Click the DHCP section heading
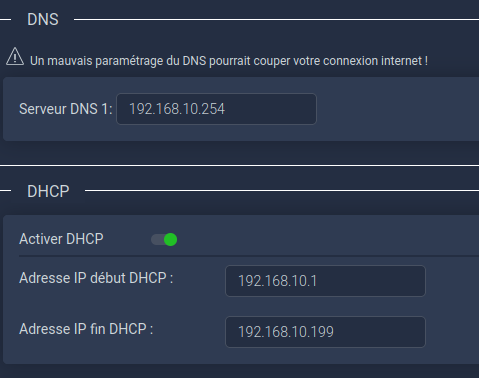 (x=48, y=191)
